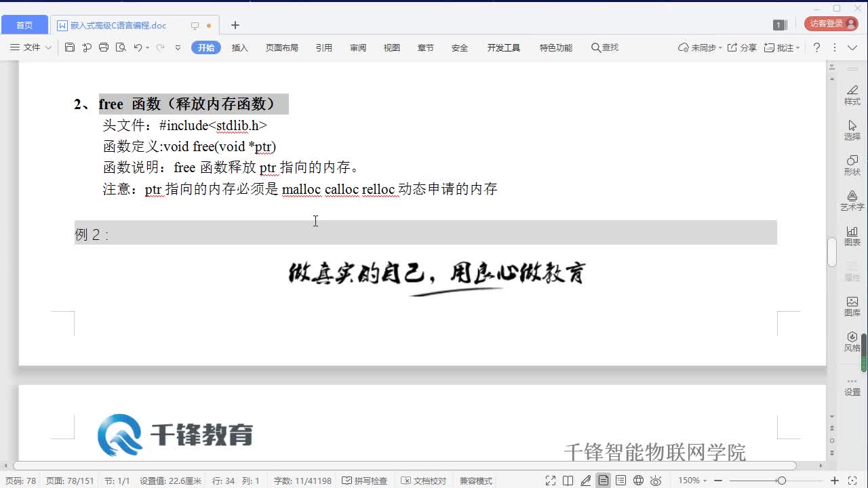Open the 特色功能 ribbon tab
The height and width of the screenshot is (488, 868).
[556, 47]
